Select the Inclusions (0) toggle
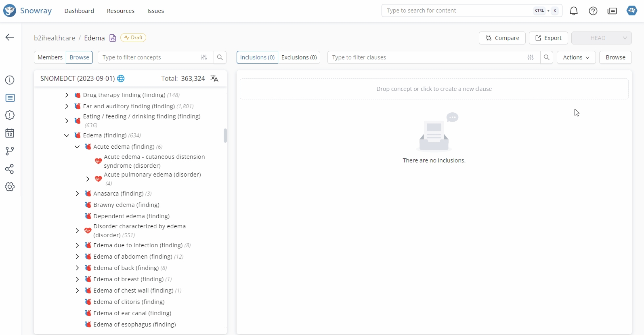Screen dimensions: 644x335 click(x=257, y=57)
